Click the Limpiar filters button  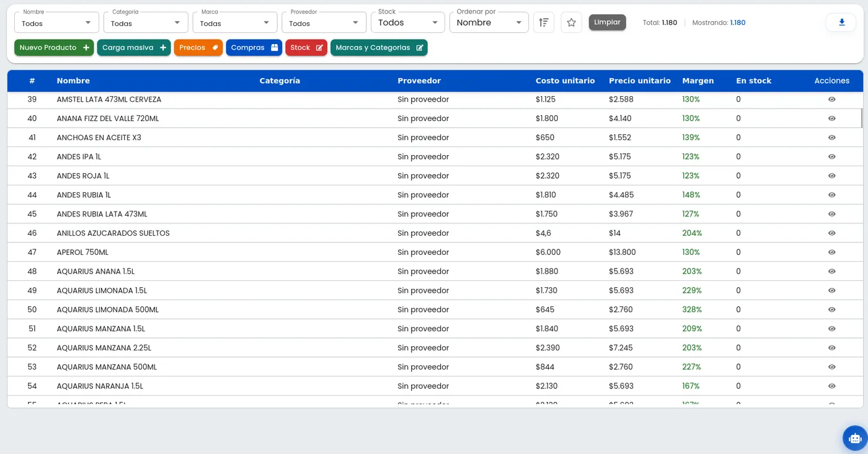[x=607, y=22]
